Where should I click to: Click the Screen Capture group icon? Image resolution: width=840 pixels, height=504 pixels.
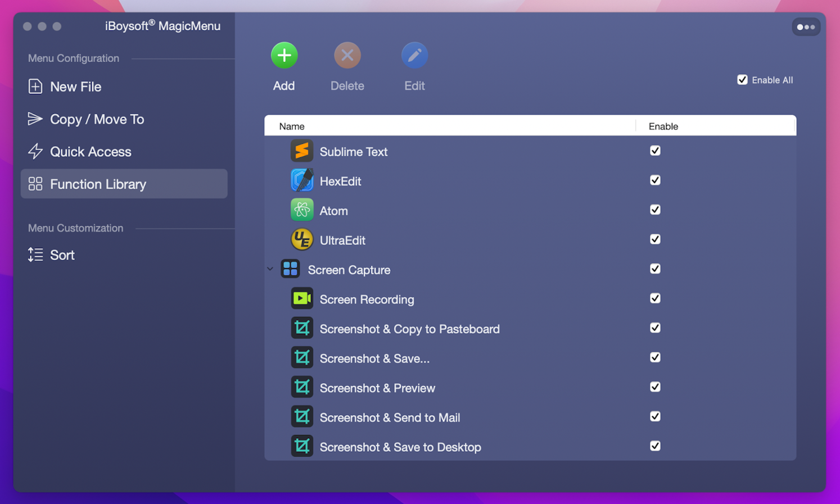point(290,269)
